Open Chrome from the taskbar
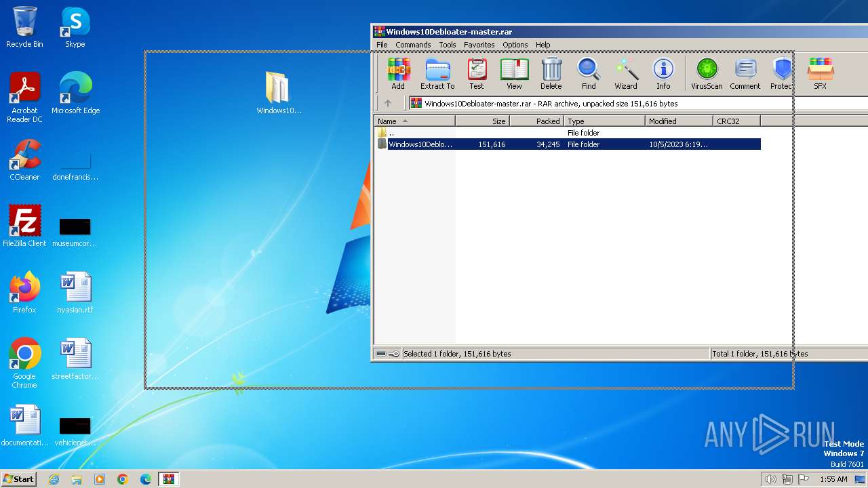 point(123,479)
